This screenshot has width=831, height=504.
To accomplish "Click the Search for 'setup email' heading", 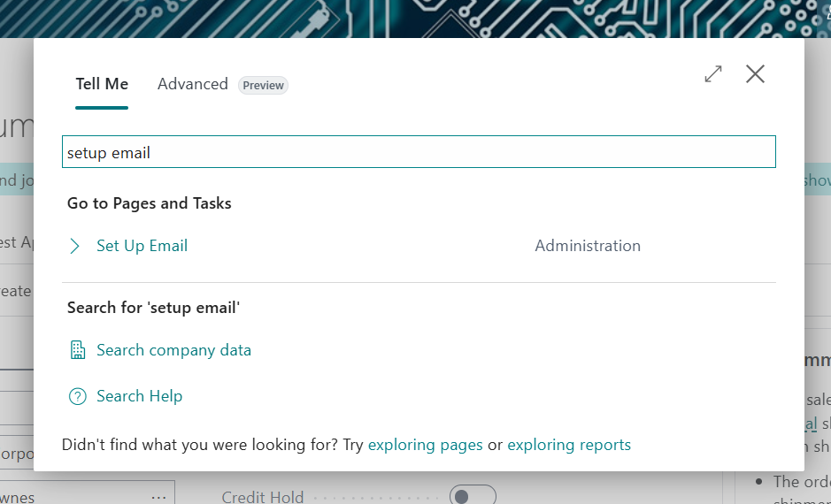I will pos(154,308).
